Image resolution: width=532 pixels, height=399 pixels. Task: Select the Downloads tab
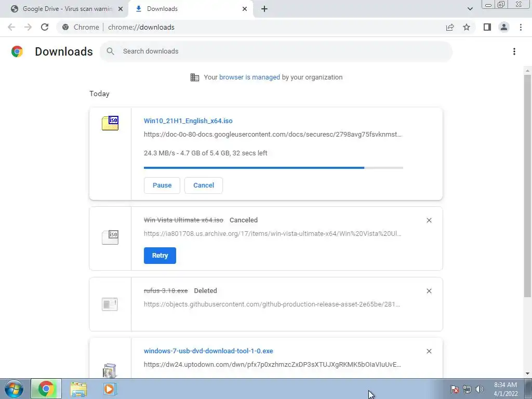191,9
